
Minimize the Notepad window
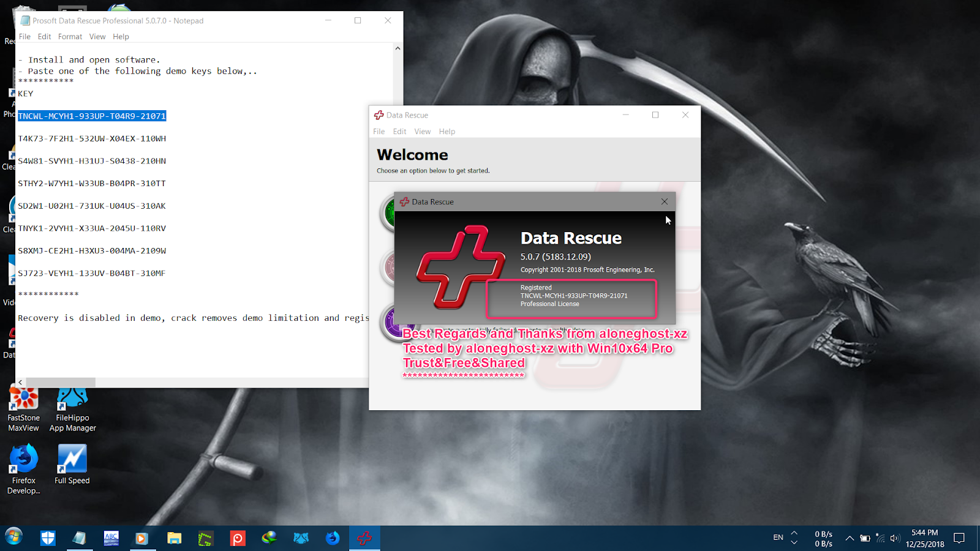click(x=328, y=20)
